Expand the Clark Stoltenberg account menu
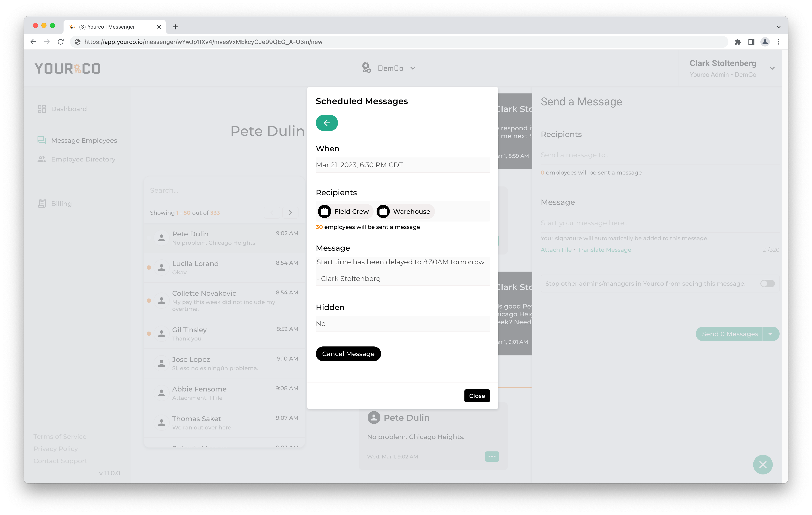 coord(772,68)
